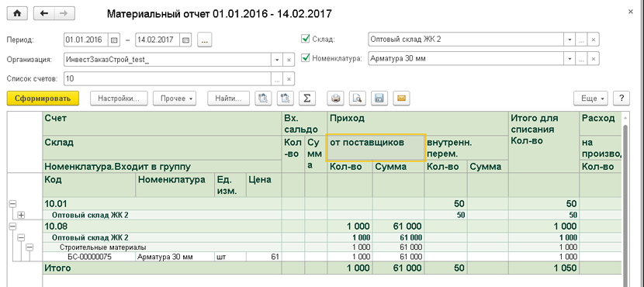This screenshot has width=644, height=287.
Task: Navigate back with the left arrow
Action: point(43,13)
